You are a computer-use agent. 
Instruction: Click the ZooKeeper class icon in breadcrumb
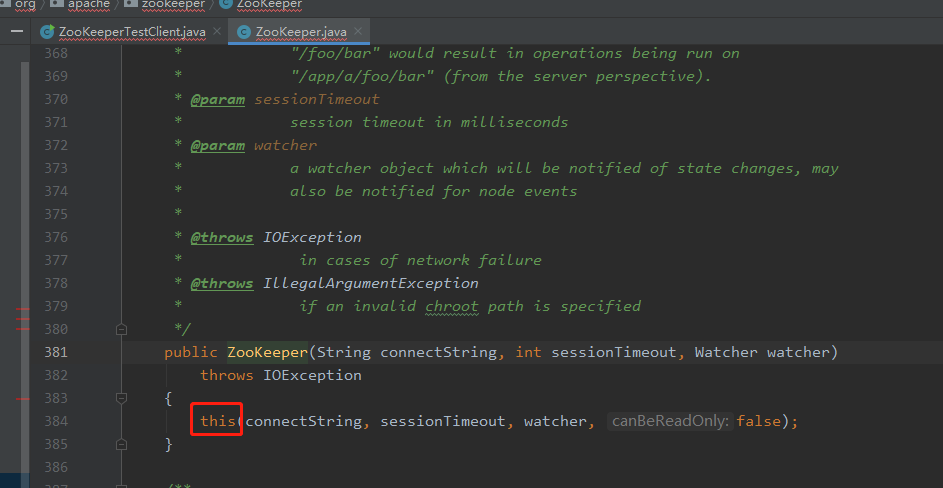[224, 4]
